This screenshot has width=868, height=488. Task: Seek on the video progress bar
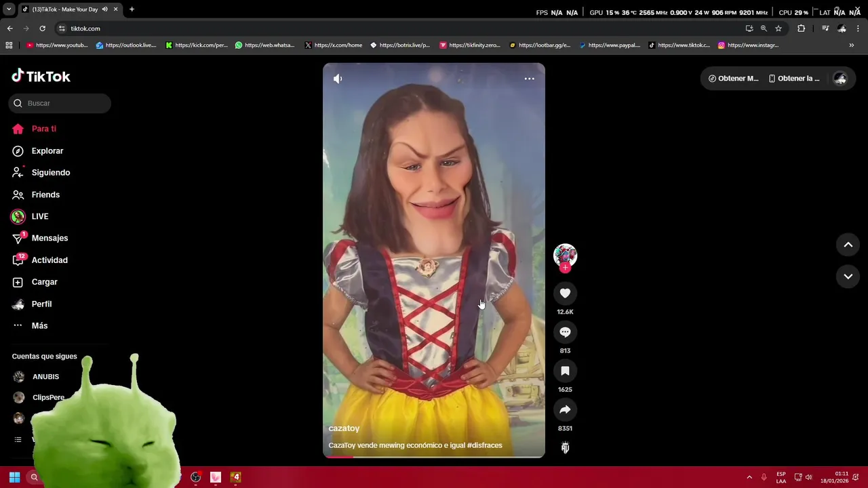(434, 456)
